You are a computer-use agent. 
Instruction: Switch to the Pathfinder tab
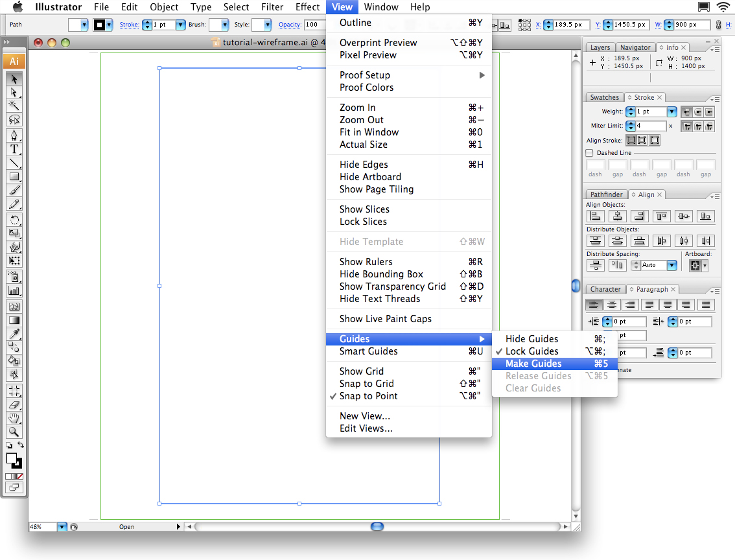coord(606,194)
